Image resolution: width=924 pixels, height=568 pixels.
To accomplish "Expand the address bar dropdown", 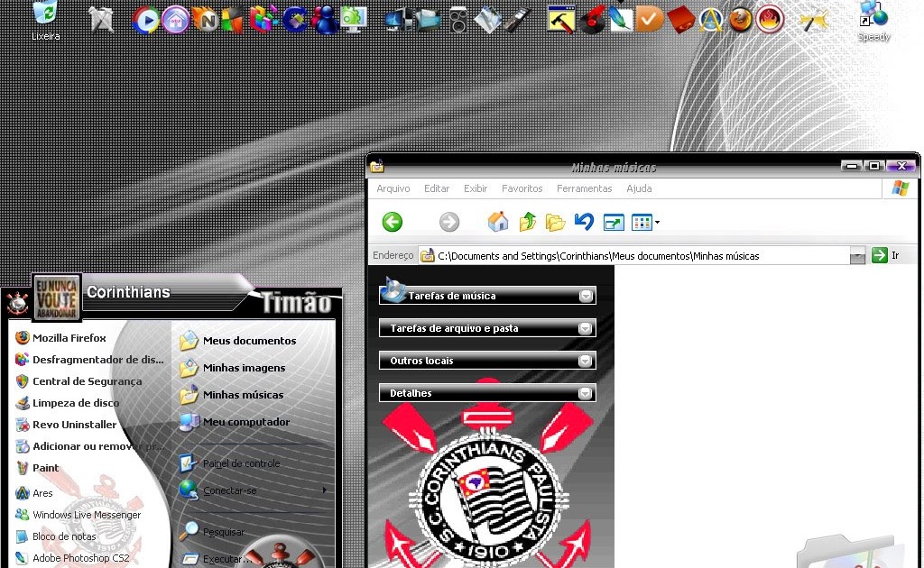I will coord(857,255).
